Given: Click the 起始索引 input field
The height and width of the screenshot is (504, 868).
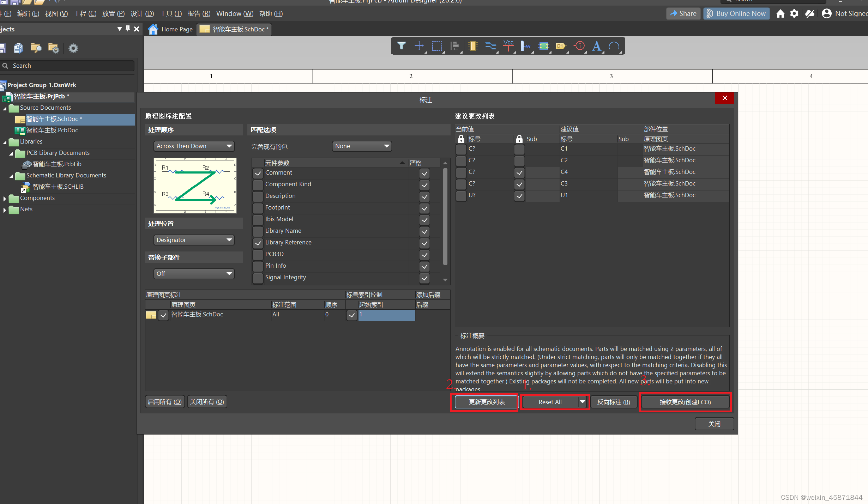Looking at the screenshot, I should click(x=387, y=315).
